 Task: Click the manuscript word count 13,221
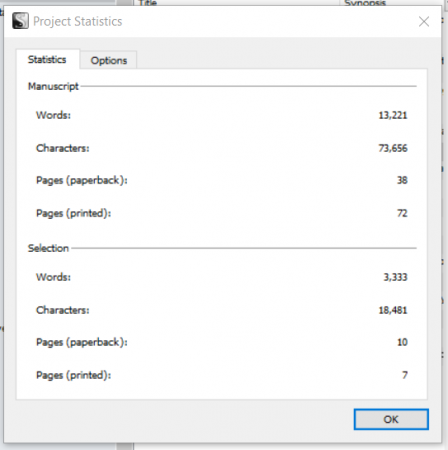(x=393, y=115)
